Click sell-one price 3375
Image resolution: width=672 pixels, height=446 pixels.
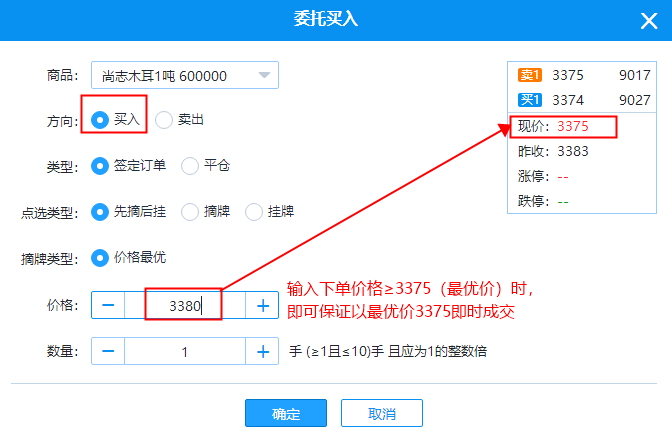pos(568,75)
